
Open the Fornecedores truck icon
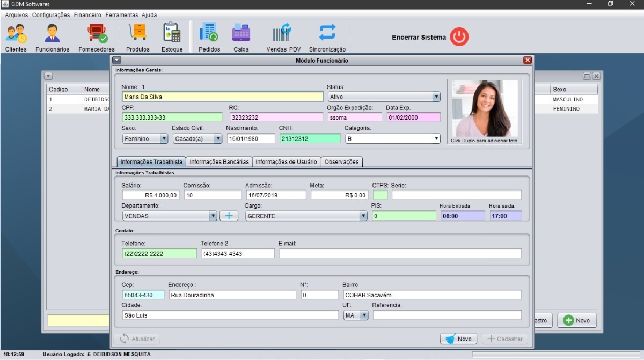coord(97,34)
